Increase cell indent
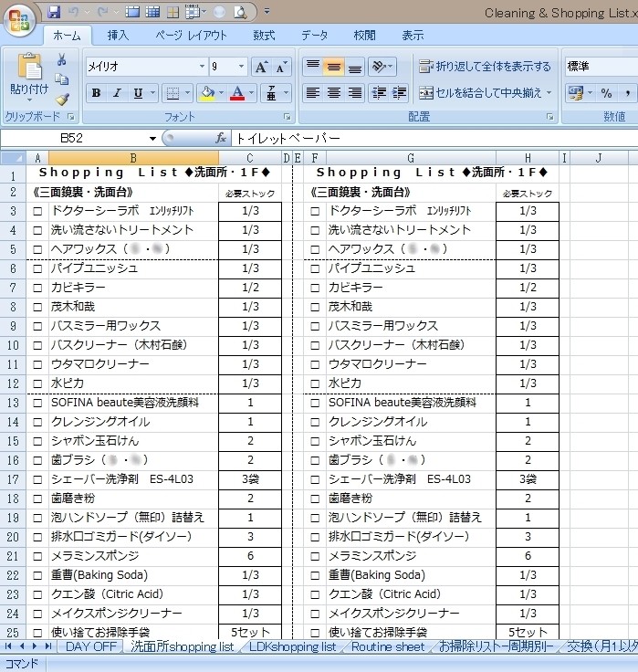This screenshot has width=638, height=672. 400,93
